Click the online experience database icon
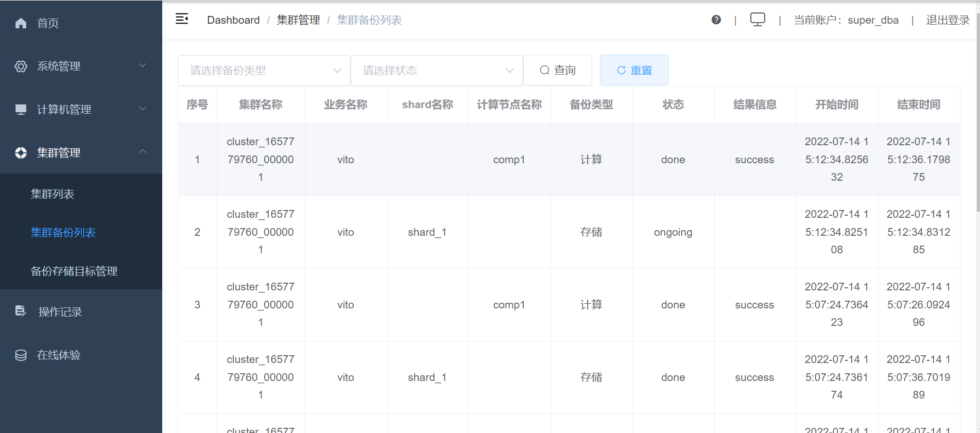Screen dimensions: 980x433 (x=21, y=355)
